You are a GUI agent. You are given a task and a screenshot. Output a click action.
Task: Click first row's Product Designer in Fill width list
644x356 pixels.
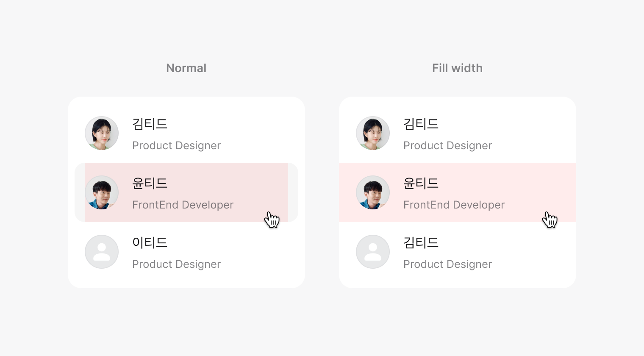coord(447,145)
